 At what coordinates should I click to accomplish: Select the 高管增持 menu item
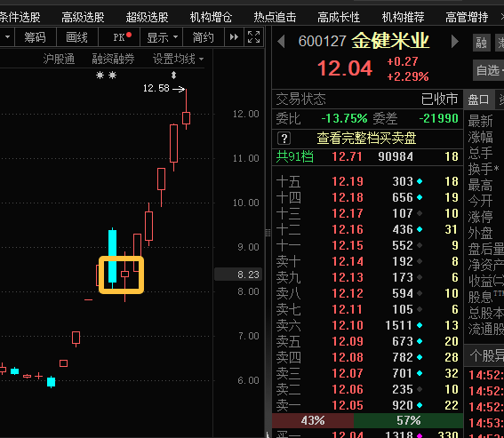467,17
